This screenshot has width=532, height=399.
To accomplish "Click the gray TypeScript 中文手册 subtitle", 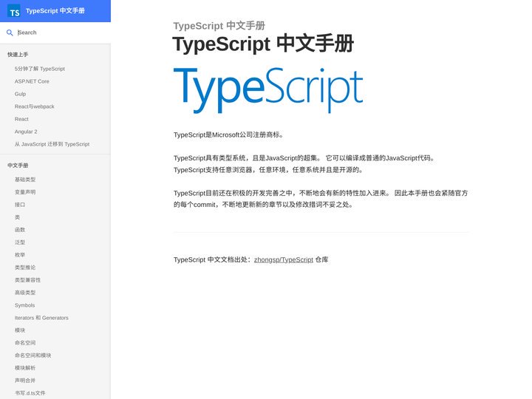I will point(219,26).
